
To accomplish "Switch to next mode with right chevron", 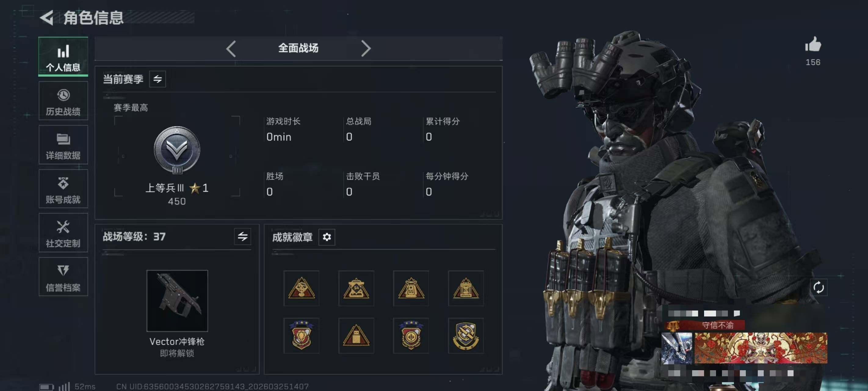I will pos(366,49).
